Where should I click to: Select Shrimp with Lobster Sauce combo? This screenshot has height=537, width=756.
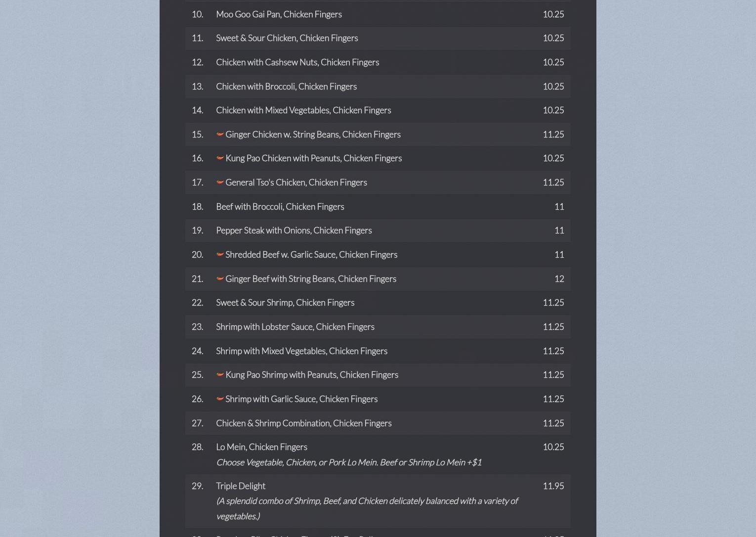(295, 327)
